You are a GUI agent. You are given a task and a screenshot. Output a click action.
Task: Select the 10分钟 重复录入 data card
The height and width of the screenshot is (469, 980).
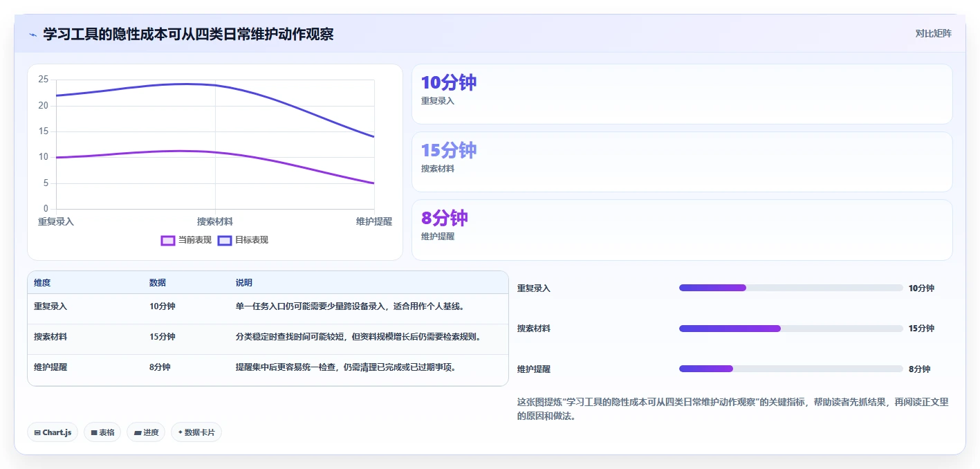(682, 94)
